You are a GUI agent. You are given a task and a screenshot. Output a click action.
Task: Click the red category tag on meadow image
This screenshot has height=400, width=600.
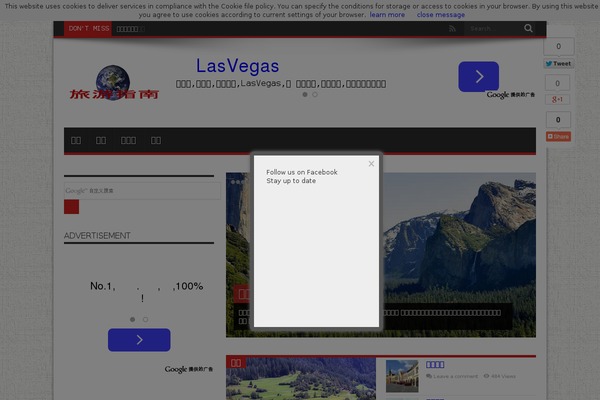pyautogui.click(x=236, y=363)
